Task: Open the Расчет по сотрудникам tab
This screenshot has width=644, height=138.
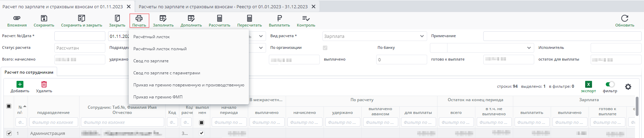Action: (x=29, y=72)
